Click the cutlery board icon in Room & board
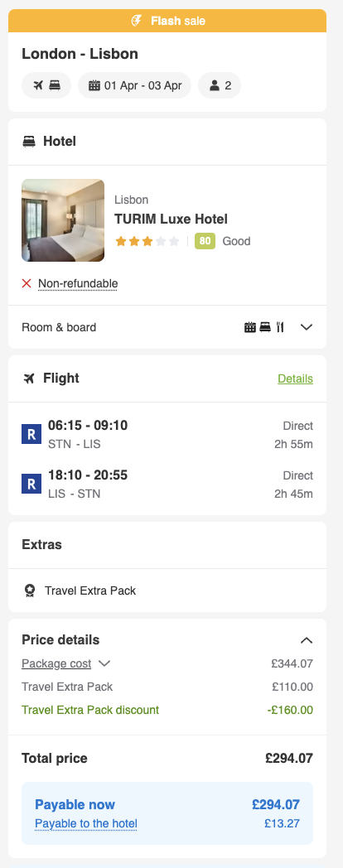The width and height of the screenshot is (343, 868). pyautogui.click(x=280, y=327)
